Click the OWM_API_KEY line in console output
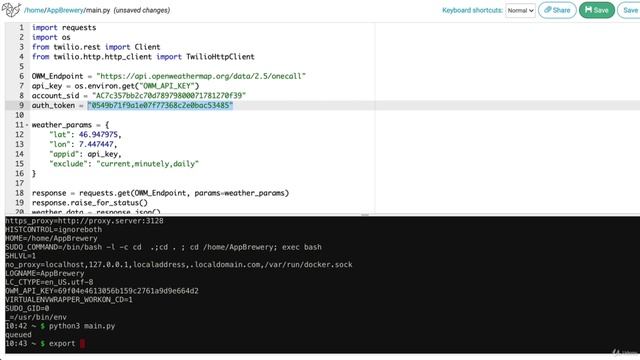 point(102,291)
